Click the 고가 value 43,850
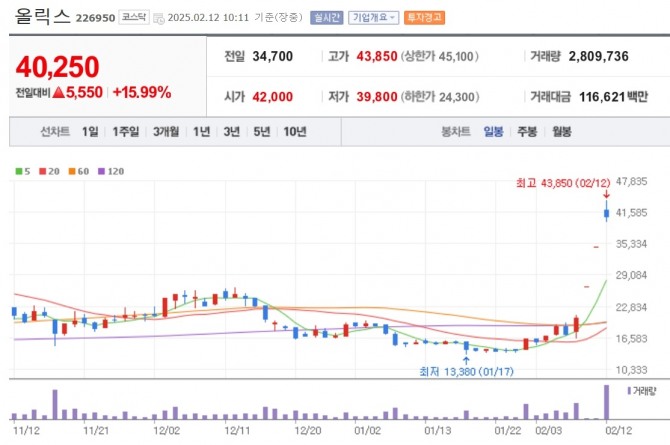 377,56
